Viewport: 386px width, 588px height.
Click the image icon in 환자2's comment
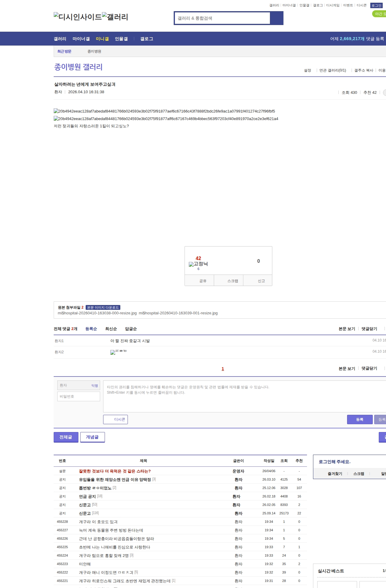[x=113, y=352]
